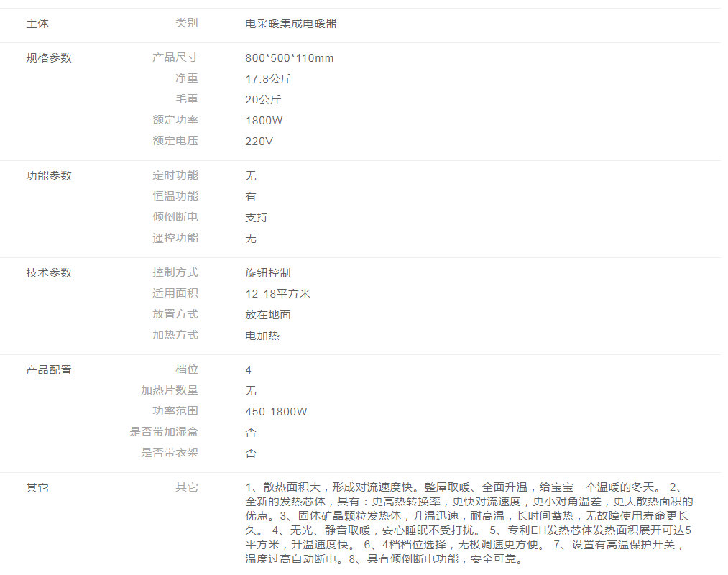
Task: Click the 功能参数 section heading
Action: point(49,176)
